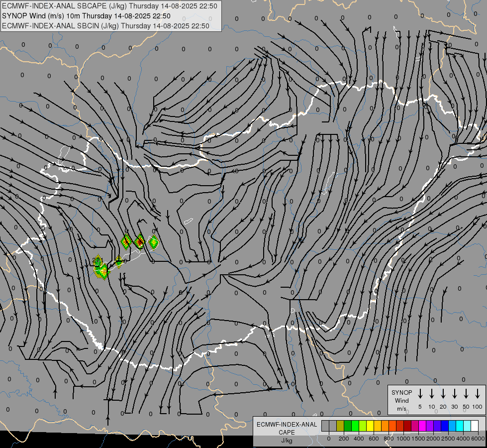Click the 50 m/s wind arrow in legend
The image size is (487, 448).
466,394
